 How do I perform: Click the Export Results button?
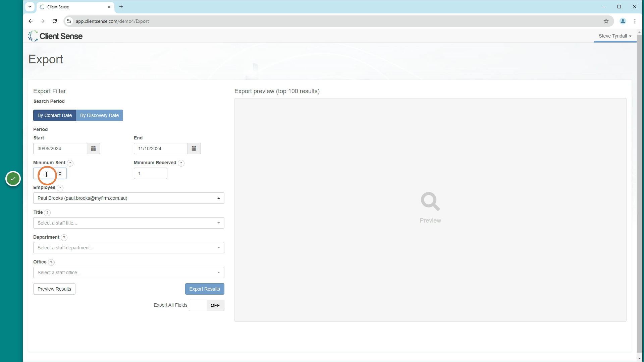pos(205,289)
